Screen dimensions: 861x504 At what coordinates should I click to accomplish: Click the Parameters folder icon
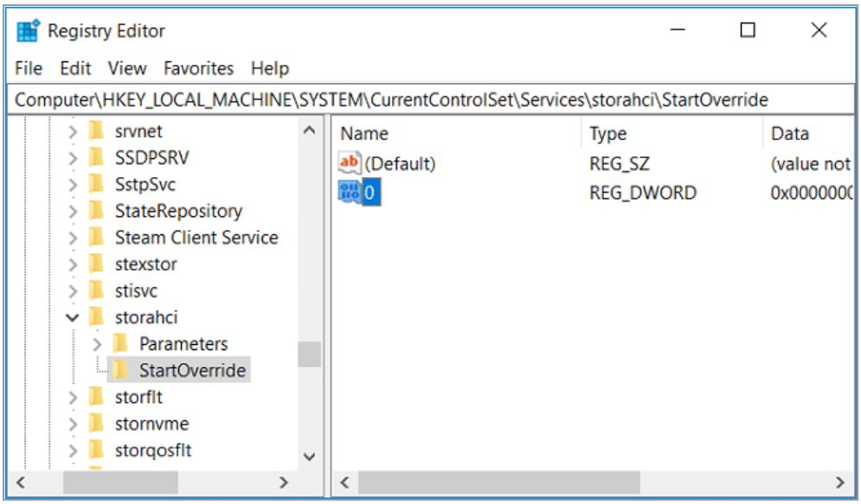click(x=121, y=344)
